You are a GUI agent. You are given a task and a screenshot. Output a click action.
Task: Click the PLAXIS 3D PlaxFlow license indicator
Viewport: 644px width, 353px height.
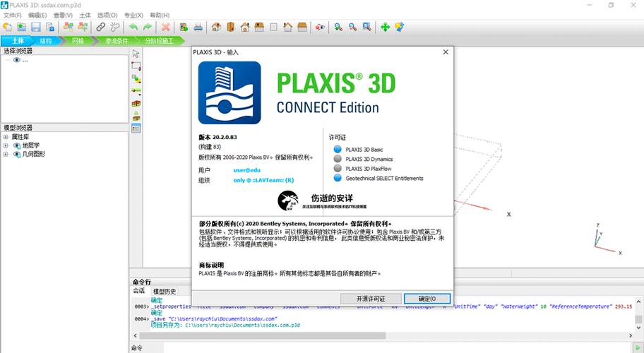coord(338,168)
